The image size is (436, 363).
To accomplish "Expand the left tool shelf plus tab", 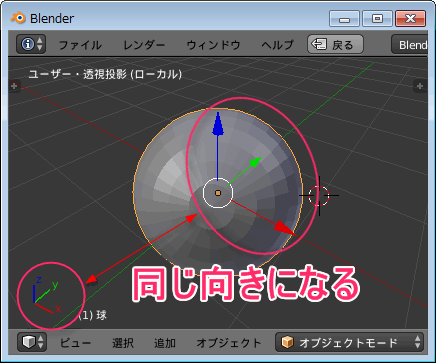I will (14, 86).
